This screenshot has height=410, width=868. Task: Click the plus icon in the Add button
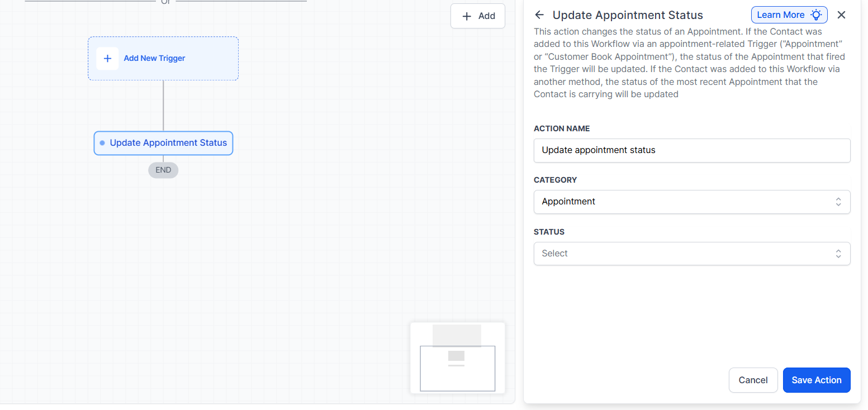click(467, 16)
